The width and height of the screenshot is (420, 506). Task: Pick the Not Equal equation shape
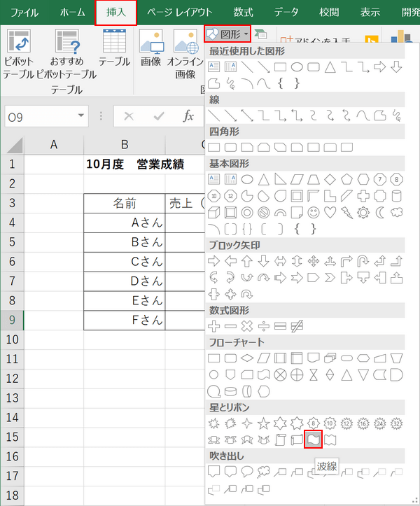297,326
